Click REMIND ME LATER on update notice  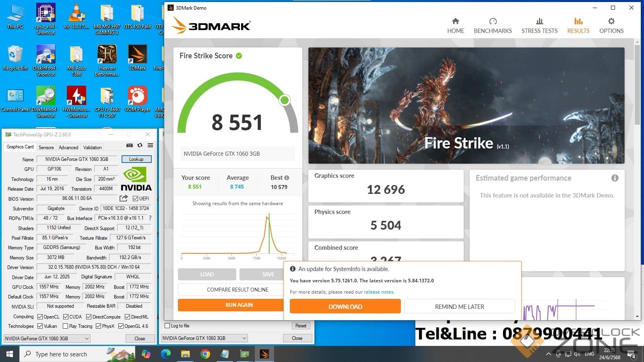point(460,306)
